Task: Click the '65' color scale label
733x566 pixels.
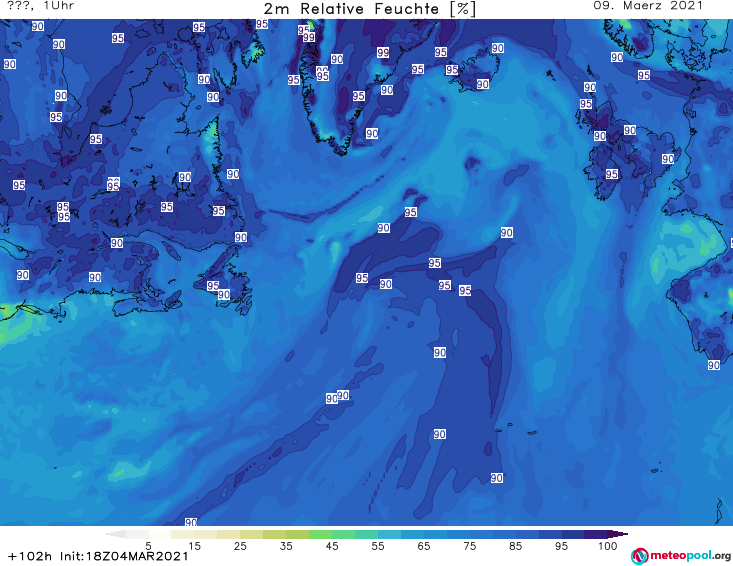Action: point(424,546)
